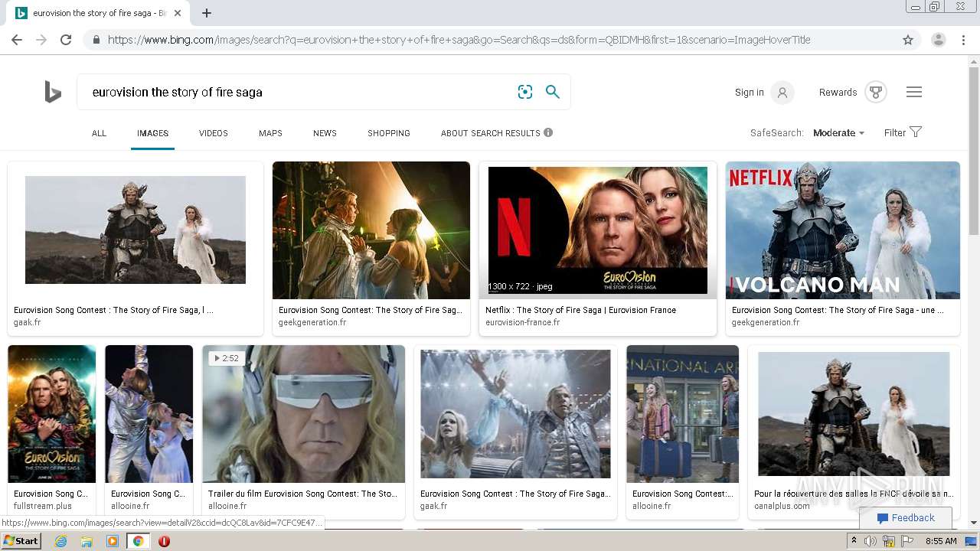Open allocine.fr airport luggage thumbnail
This screenshot has height=551, width=980.
(683, 414)
